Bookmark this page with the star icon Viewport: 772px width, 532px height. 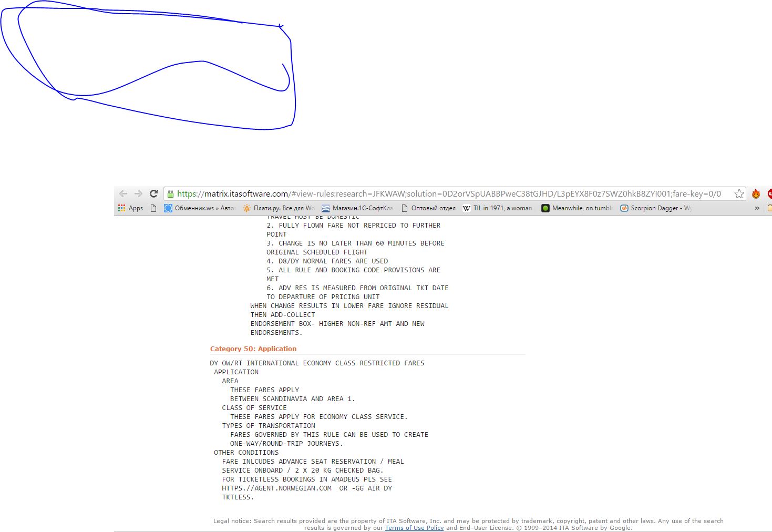click(x=739, y=193)
